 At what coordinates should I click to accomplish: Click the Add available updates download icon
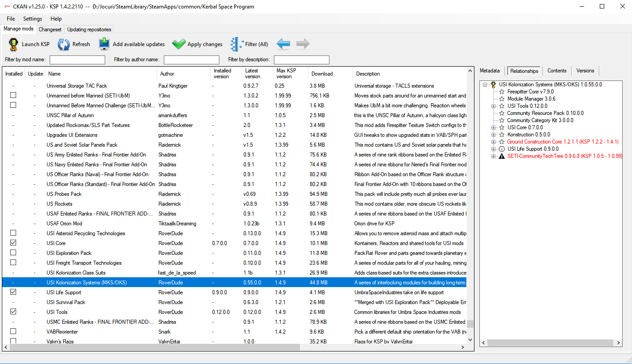pos(104,44)
